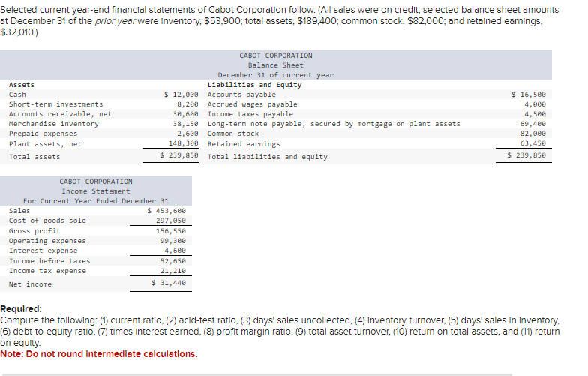Click the Net income label
The image size is (588, 376).
(x=30, y=284)
